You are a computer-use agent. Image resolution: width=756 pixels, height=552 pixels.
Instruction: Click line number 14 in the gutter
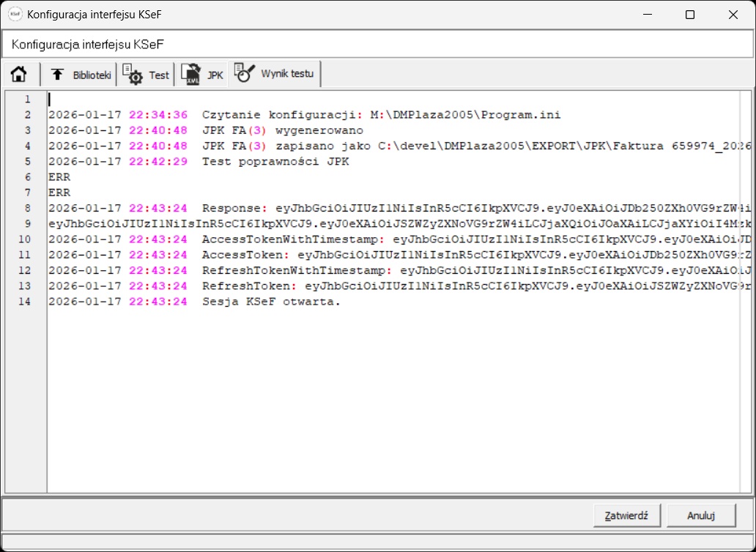coord(24,302)
